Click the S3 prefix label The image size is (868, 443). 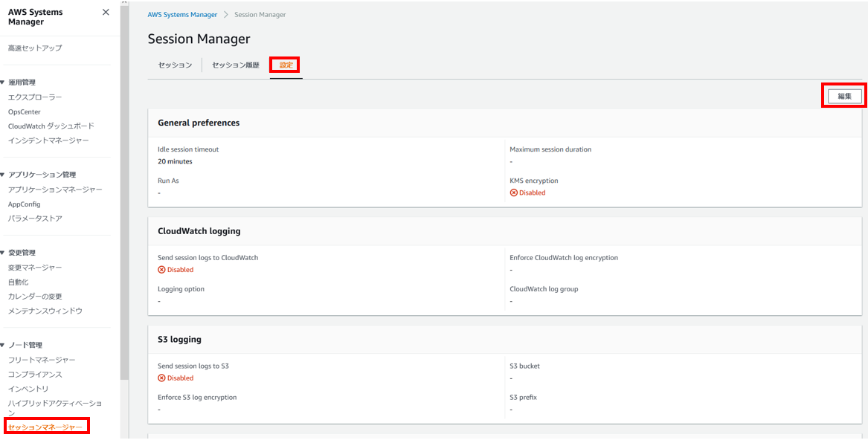pyautogui.click(x=523, y=397)
